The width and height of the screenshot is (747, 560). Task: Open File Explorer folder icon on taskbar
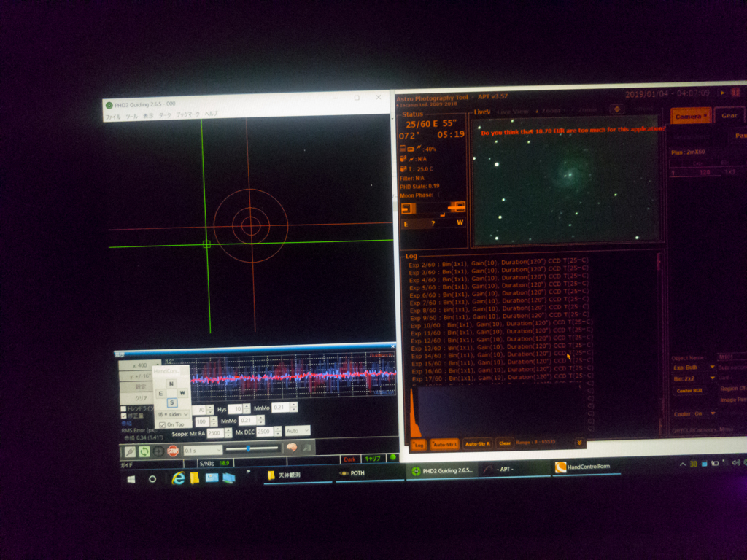coord(194,478)
